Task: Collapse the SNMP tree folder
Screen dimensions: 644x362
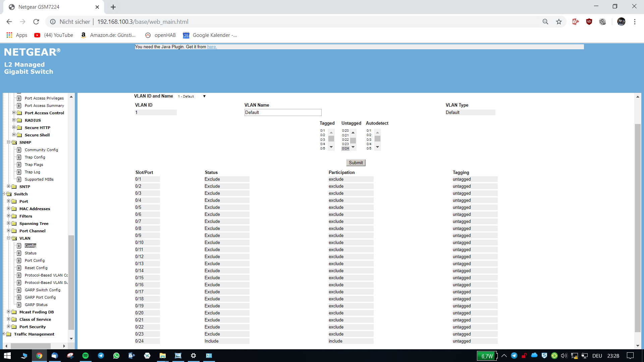Action: point(9,142)
